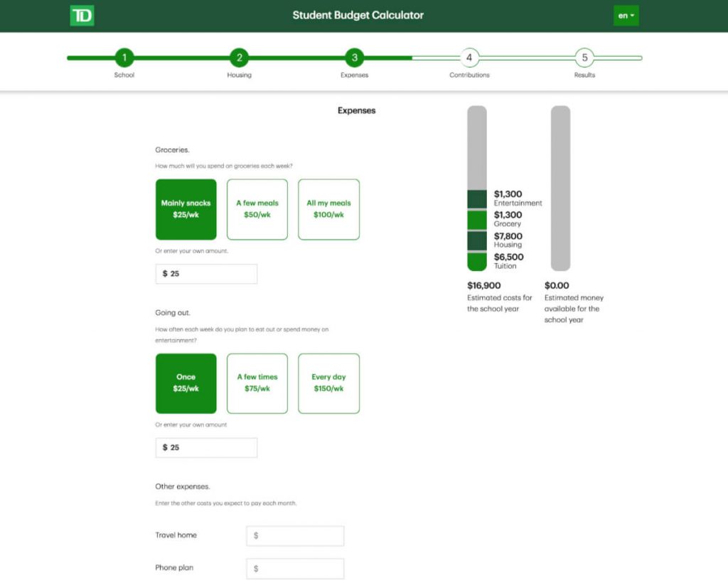The height and width of the screenshot is (586, 728).
Task: Click the Housing segment in the costs bar
Action: pyautogui.click(x=477, y=240)
